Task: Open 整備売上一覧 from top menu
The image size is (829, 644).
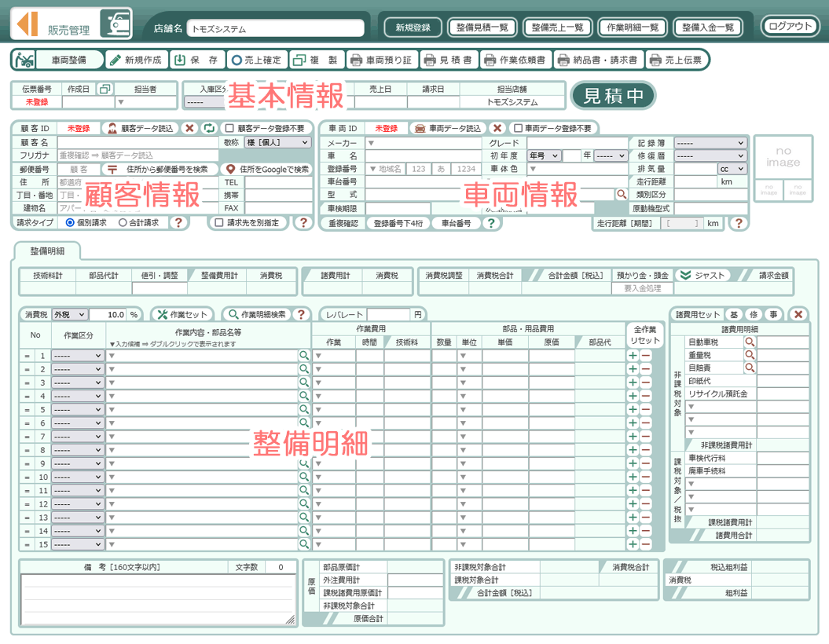Action: pyautogui.click(x=557, y=27)
